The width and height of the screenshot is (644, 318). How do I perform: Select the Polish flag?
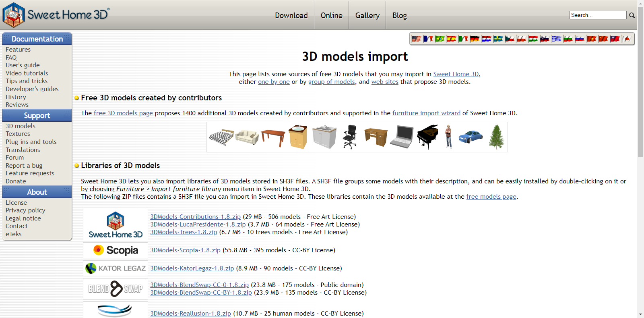pos(522,39)
